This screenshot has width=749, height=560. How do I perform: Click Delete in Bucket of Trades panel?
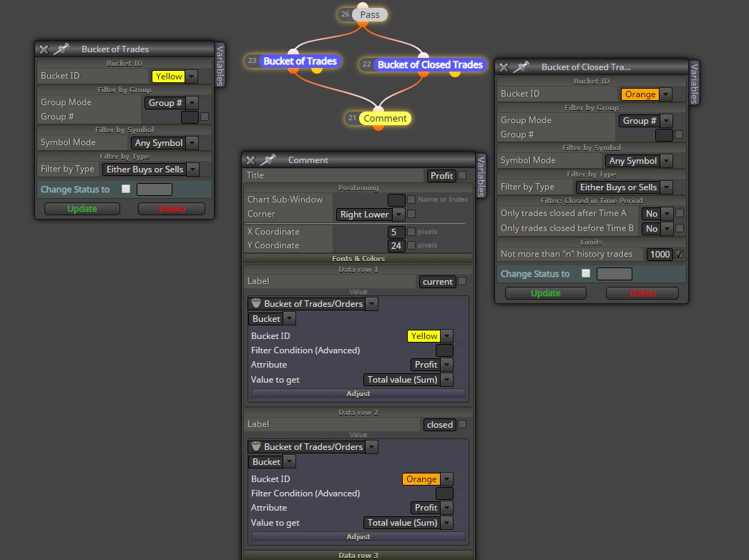tap(172, 209)
